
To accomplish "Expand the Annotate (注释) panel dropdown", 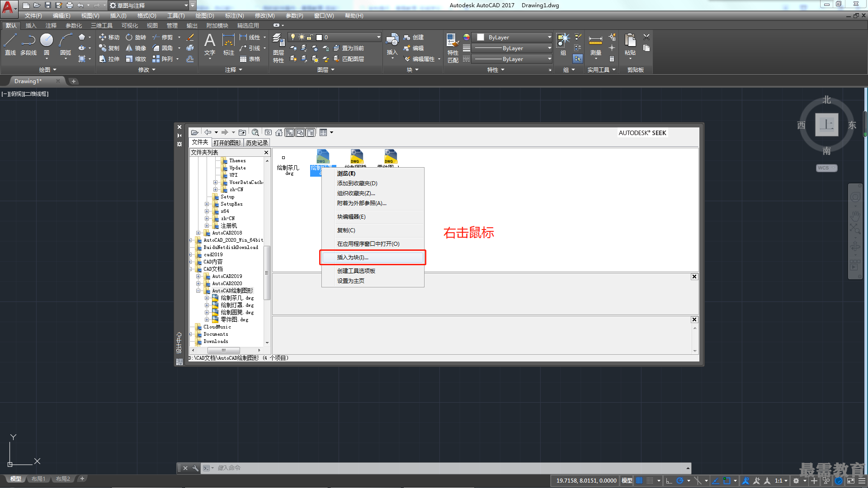I will [233, 70].
